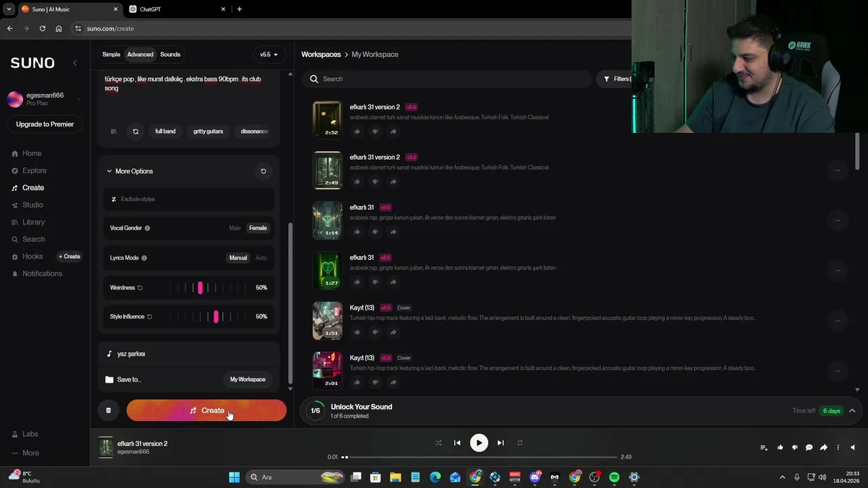
Task: Mute the player volume
Action: tap(853, 447)
